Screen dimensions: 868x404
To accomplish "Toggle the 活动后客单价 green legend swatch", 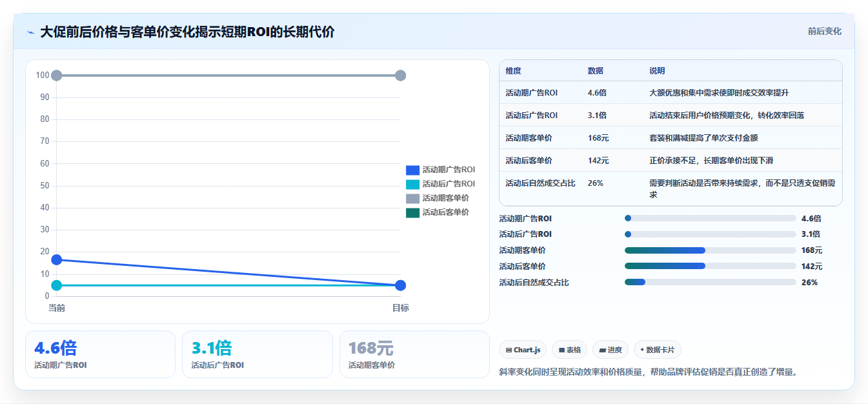I will 412,212.
